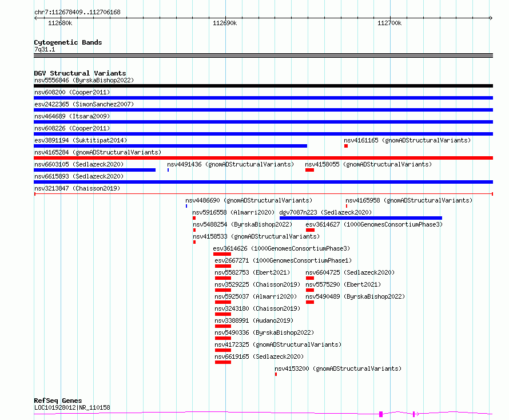
Task: Click the thin red line under nsv3213847
Action: [x=263, y=194]
